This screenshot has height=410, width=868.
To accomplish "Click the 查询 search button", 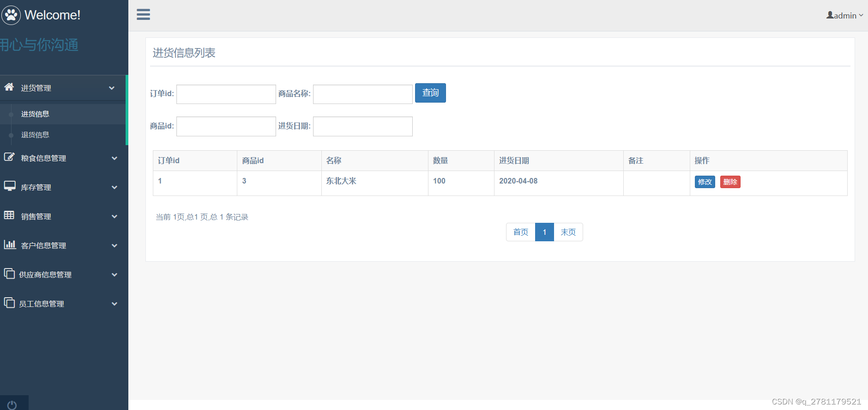I will (430, 93).
